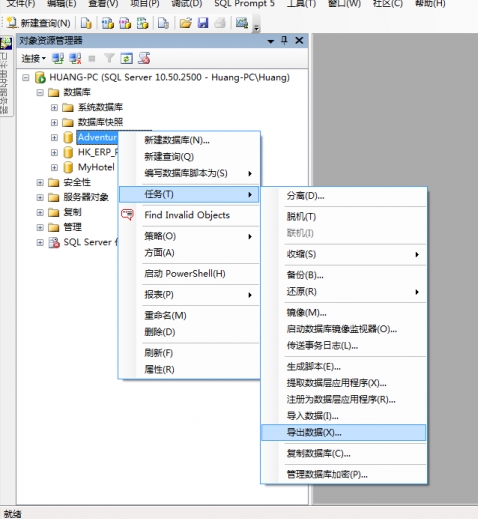This screenshot has height=519, width=478.
Task: Toggle the Object Explorer auto-hide pin
Action: pos(284,41)
